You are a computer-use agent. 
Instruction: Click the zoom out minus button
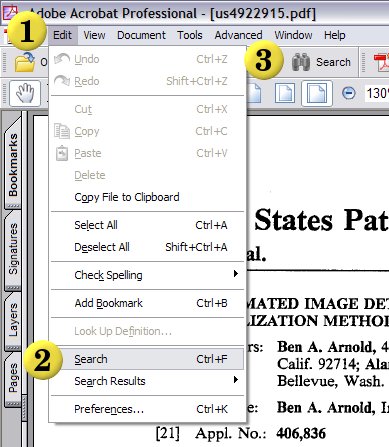pos(349,93)
